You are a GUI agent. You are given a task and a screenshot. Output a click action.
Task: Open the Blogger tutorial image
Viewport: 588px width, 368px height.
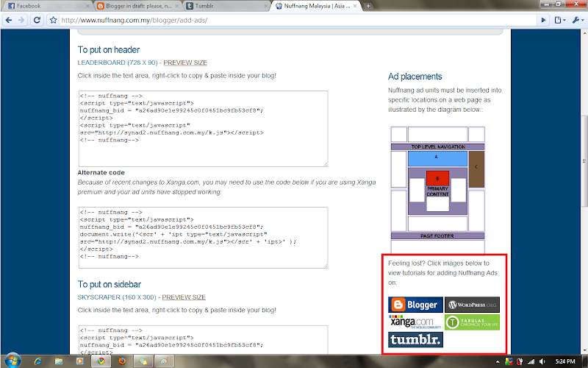(x=415, y=305)
